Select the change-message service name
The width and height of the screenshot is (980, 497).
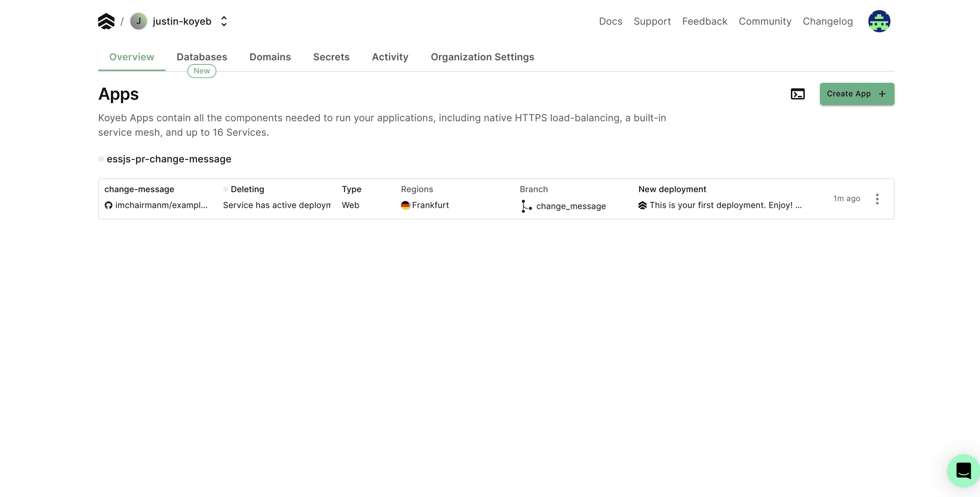(139, 190)
